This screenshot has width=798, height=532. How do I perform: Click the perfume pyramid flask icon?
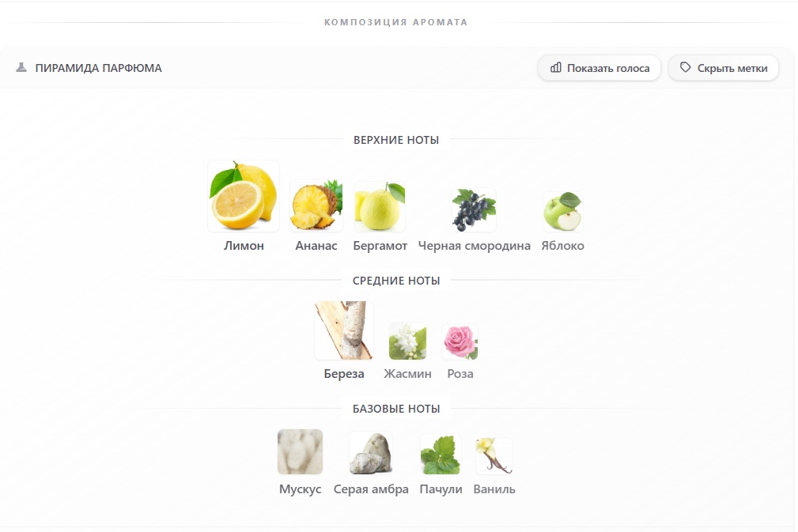point(21,67)
